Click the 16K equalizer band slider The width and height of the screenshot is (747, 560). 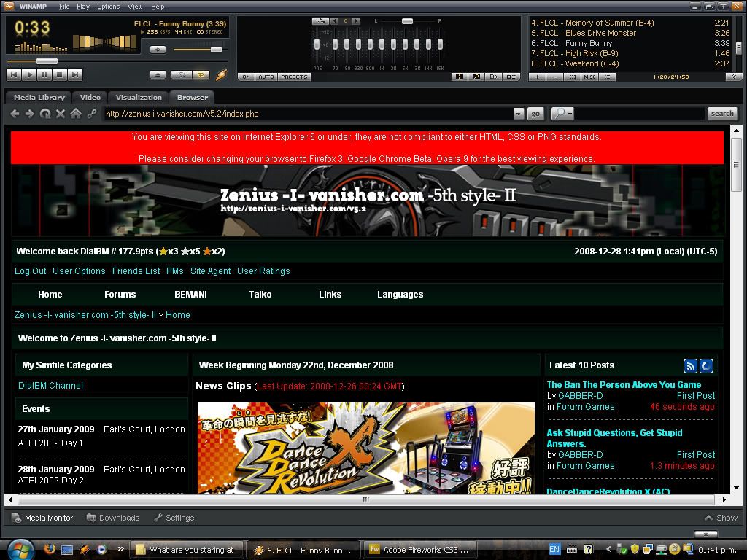pos(440,44)
